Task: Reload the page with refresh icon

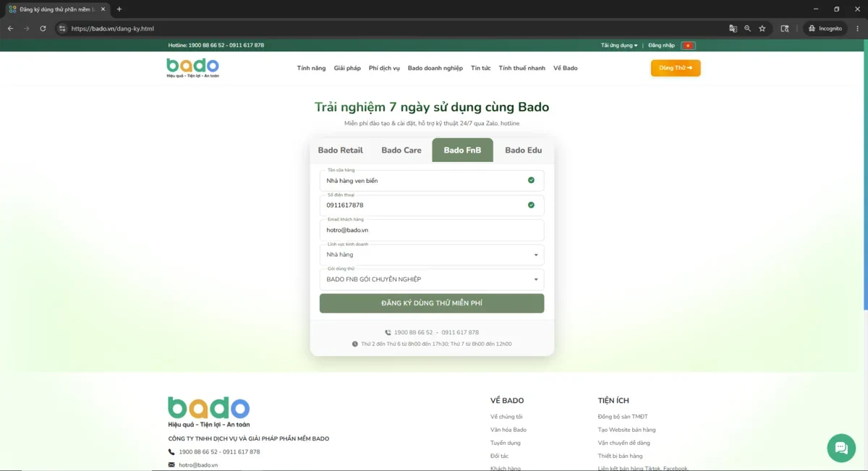Action: [x=43, y=28]
